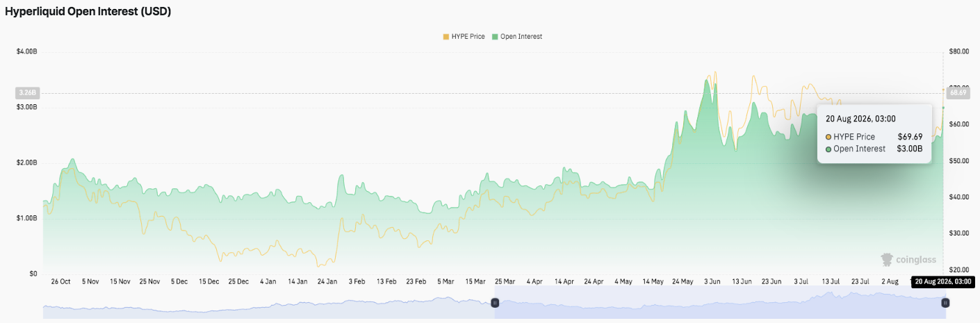Click the 5 Dec date tick
The image size is (980, 323).
tap(179, 281)
